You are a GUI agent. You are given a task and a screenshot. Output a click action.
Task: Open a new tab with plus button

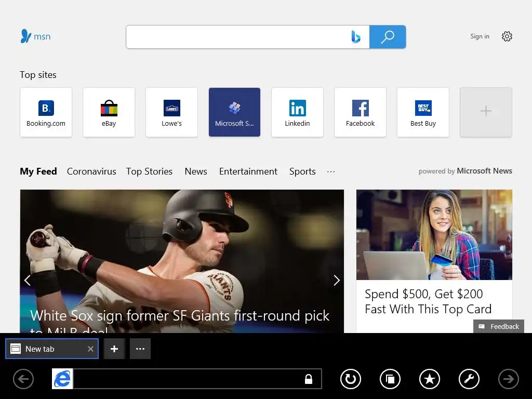tap(114, 349)
